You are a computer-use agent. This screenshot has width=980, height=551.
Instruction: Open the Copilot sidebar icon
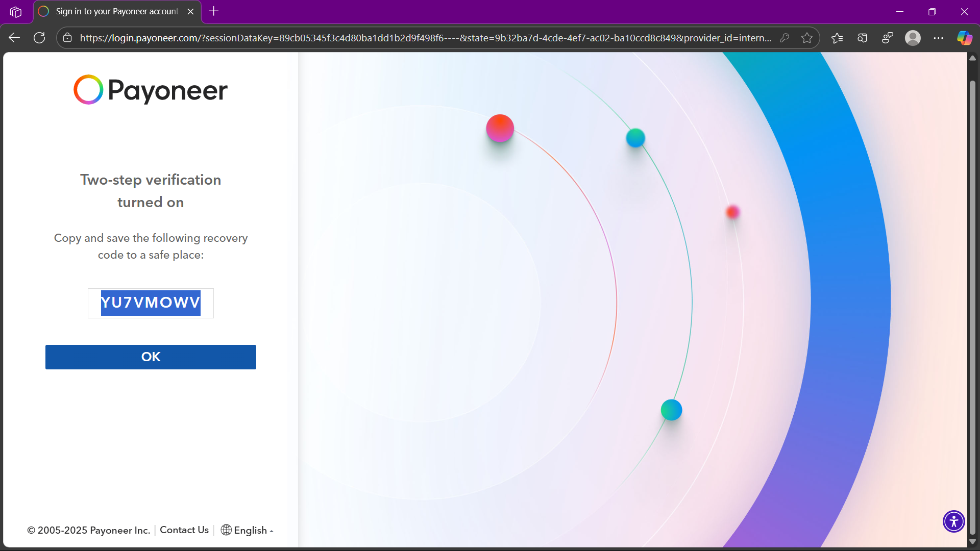(x=964, y=38)
